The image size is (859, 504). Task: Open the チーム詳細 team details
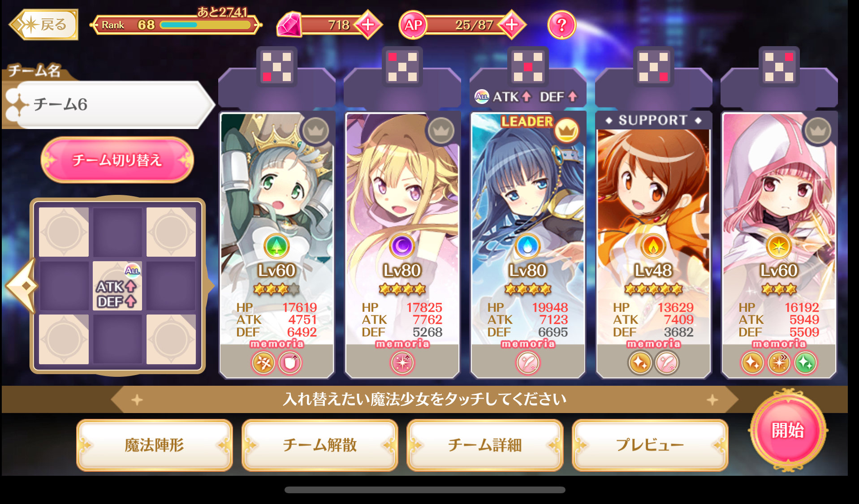click(484, 445)
